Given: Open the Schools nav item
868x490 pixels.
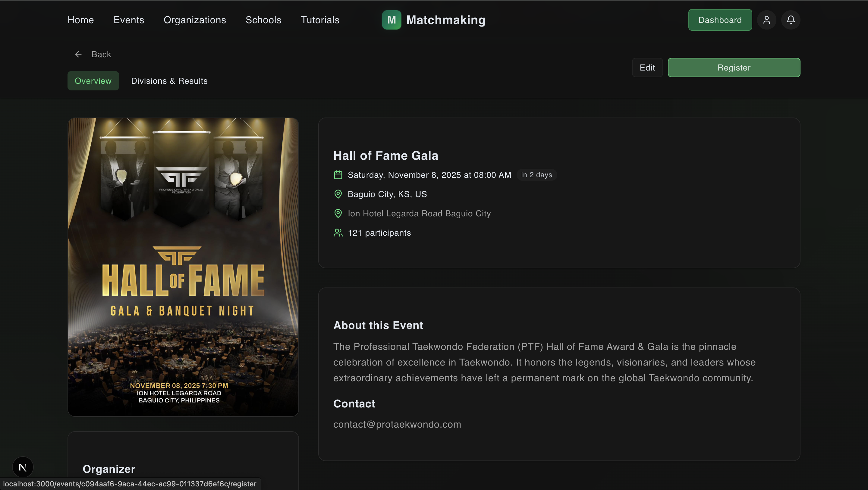Looking at the screenshot, I should 263,20.
